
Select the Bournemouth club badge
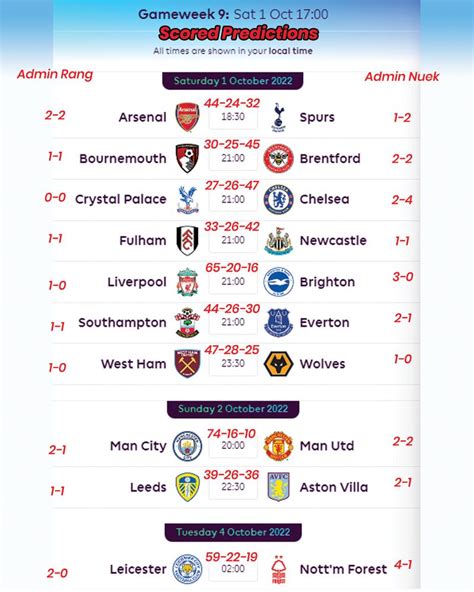187,158
